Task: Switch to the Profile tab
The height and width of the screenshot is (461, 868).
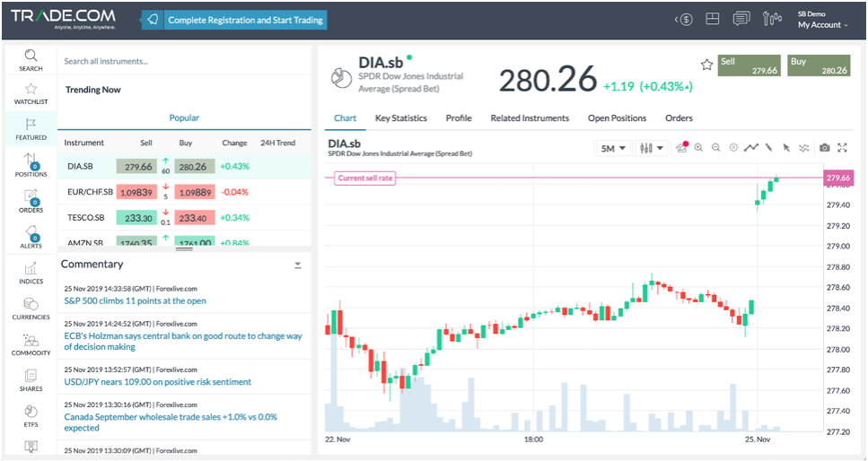Action: click(459, 117)
